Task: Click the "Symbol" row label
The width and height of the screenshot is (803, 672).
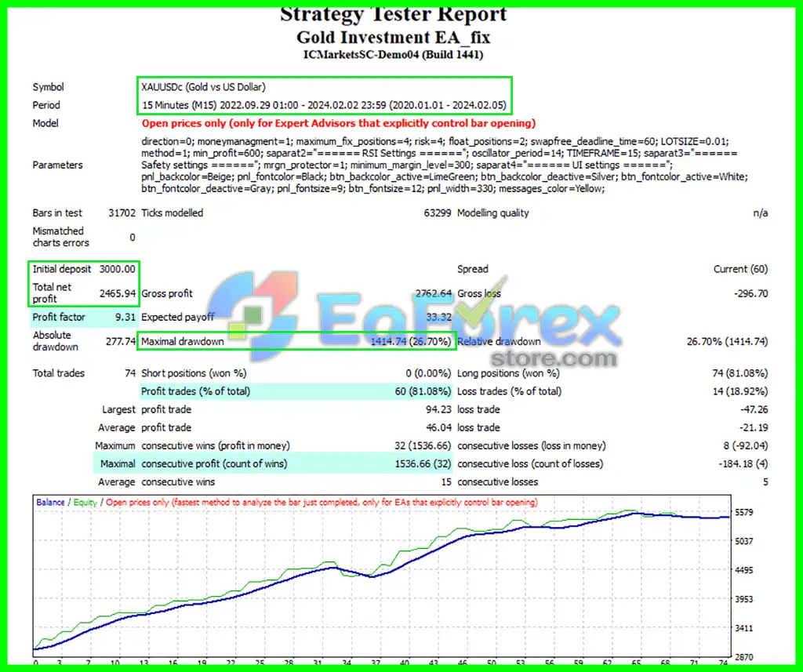Action: [x=48, y=87]
